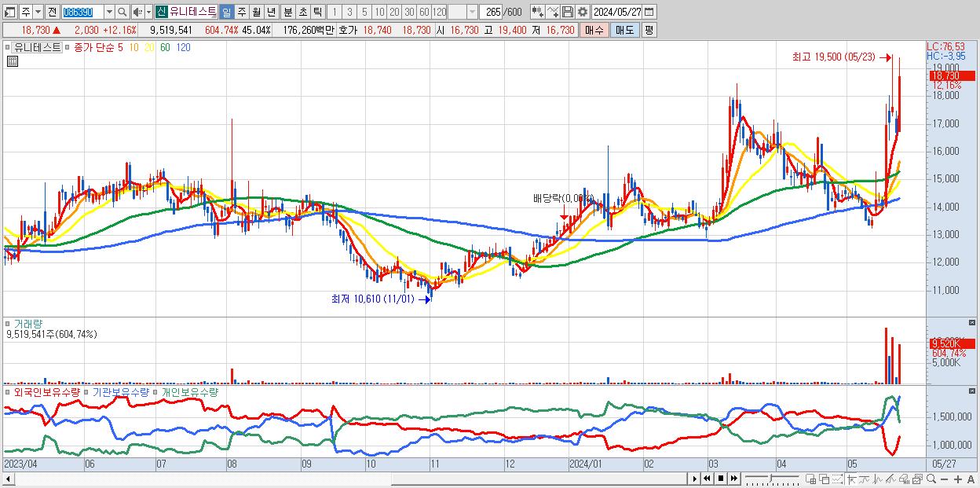
Task: Open the calendar picker beside 2024/05/27
Action: pyautogui.click(x=649, y=12)
